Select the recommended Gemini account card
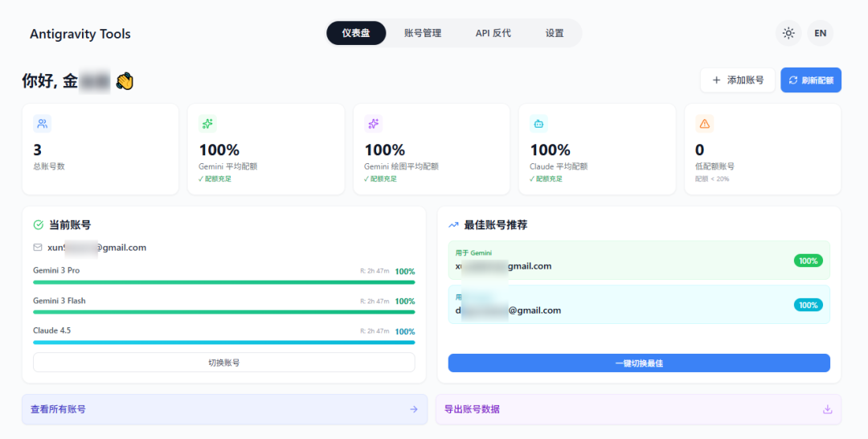 point(638,261)
